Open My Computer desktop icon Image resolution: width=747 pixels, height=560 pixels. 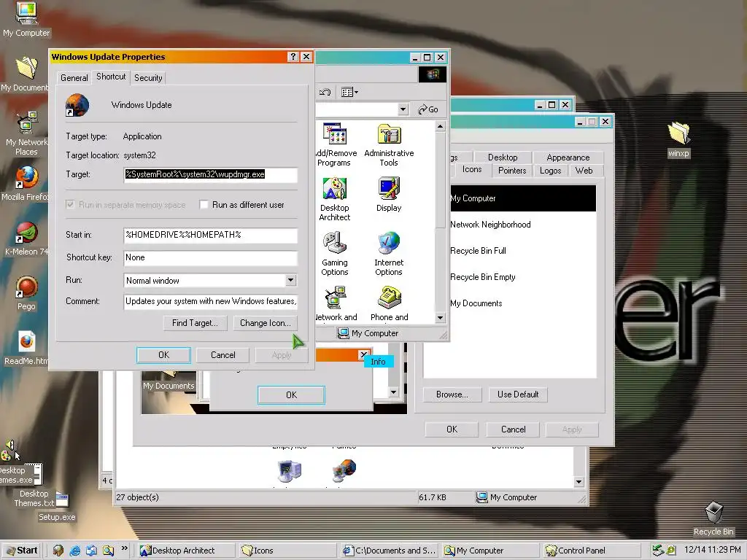tap(26, 19)
